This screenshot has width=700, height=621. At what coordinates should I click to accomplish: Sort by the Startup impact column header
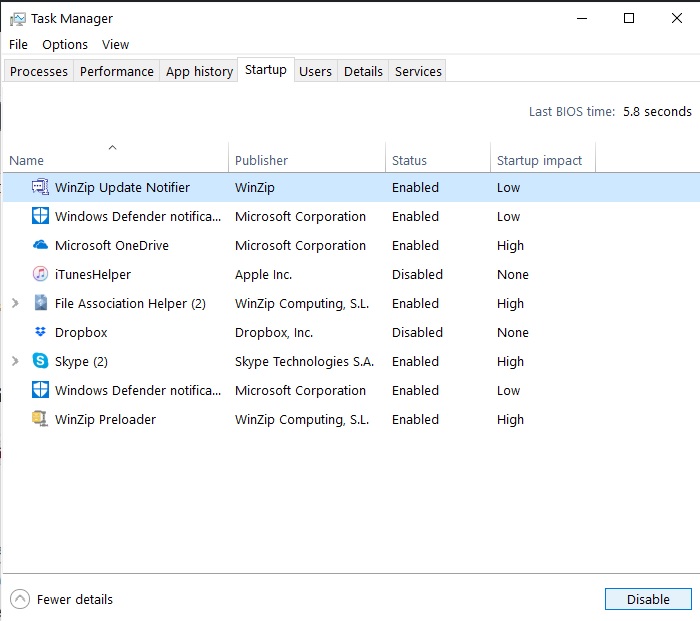click(543, 157)
